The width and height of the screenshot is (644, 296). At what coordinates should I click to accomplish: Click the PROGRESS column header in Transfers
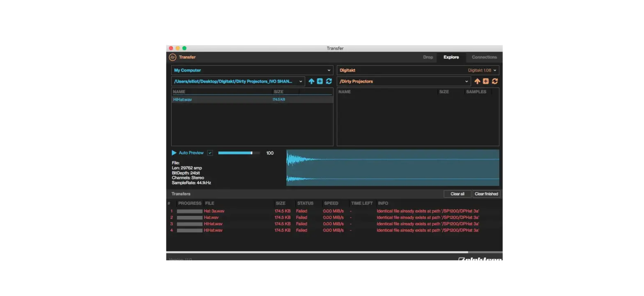[190, 203]
